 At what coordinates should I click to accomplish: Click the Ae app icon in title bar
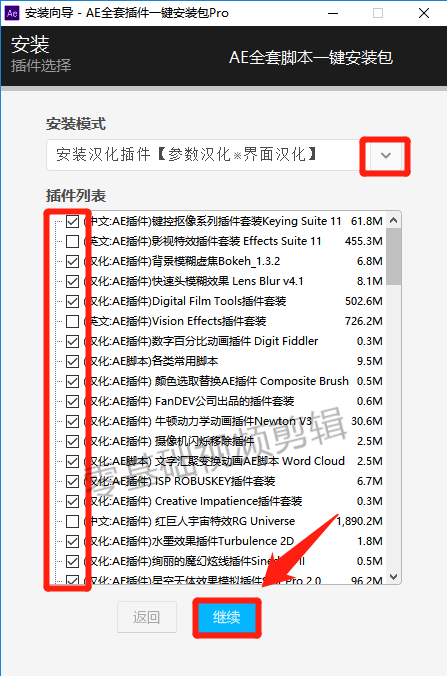pyautogui.click(x=12, y=13)
